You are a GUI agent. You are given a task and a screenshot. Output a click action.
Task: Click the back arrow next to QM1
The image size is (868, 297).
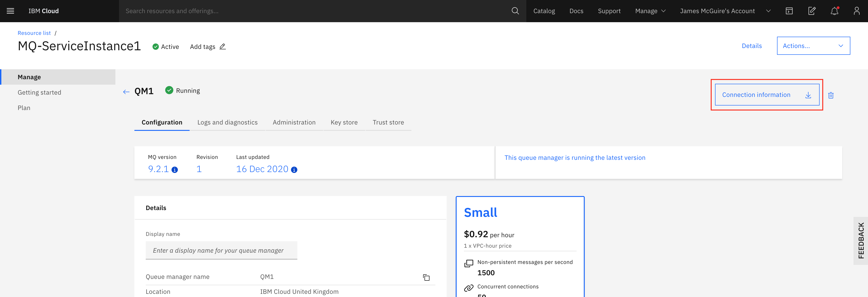point(126,91)
